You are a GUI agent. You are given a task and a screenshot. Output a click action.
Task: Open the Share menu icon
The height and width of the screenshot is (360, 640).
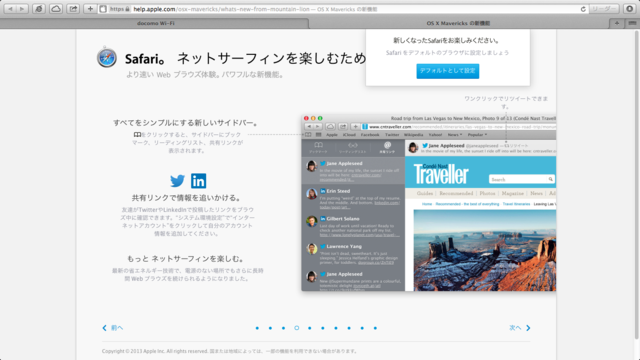point(73,9)
